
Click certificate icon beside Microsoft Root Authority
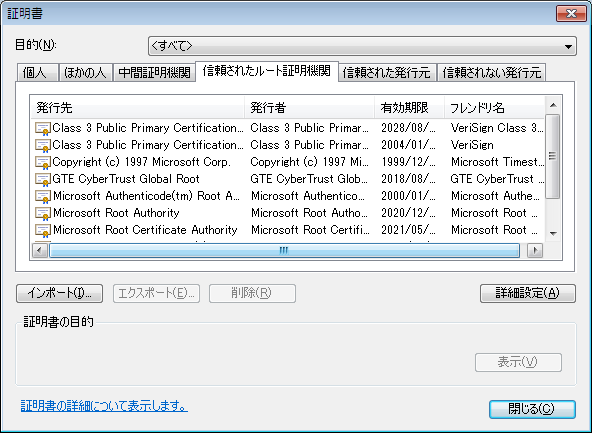click(43, 213)
